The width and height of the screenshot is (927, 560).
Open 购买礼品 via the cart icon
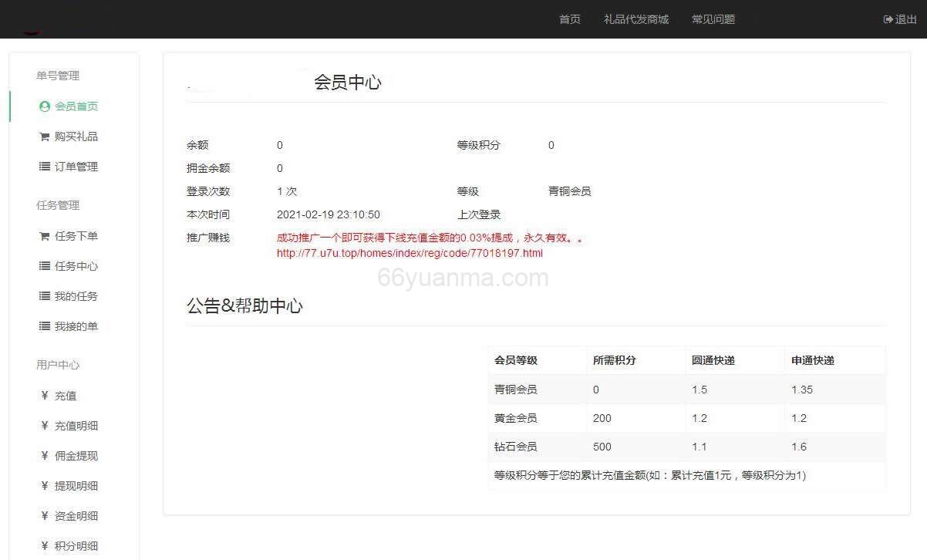coord(44,136)
